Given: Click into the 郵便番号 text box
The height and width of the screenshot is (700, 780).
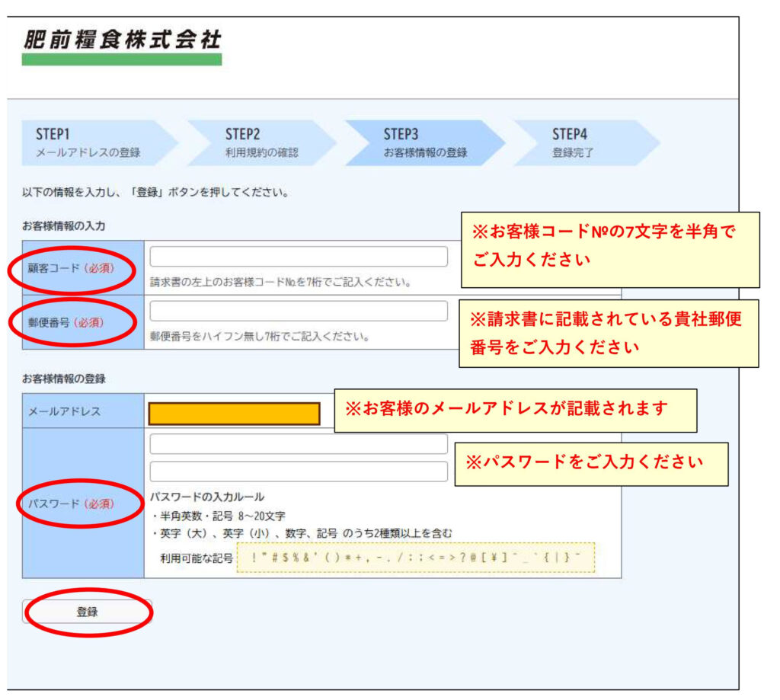Looking at the screenshot, I should 299,311.
